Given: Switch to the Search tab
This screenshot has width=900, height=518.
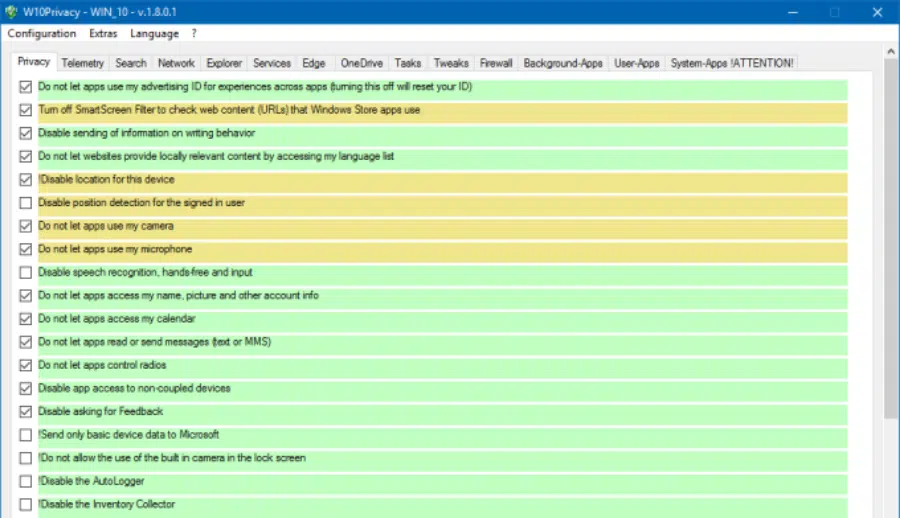Looking at the screenshot, I should pos(131,63).
